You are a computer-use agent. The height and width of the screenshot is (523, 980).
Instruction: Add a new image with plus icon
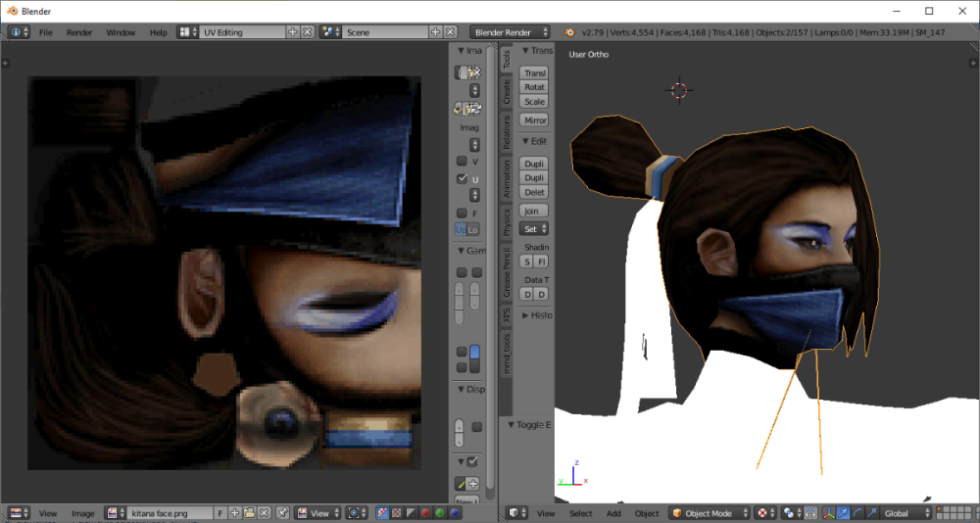[x=235, y=513]
